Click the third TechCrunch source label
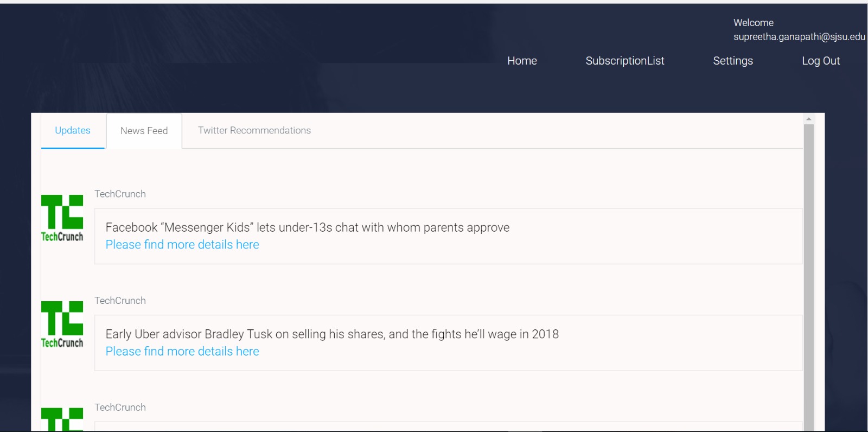868x432 pixels. pyautogui.click(x=120, y=408)
